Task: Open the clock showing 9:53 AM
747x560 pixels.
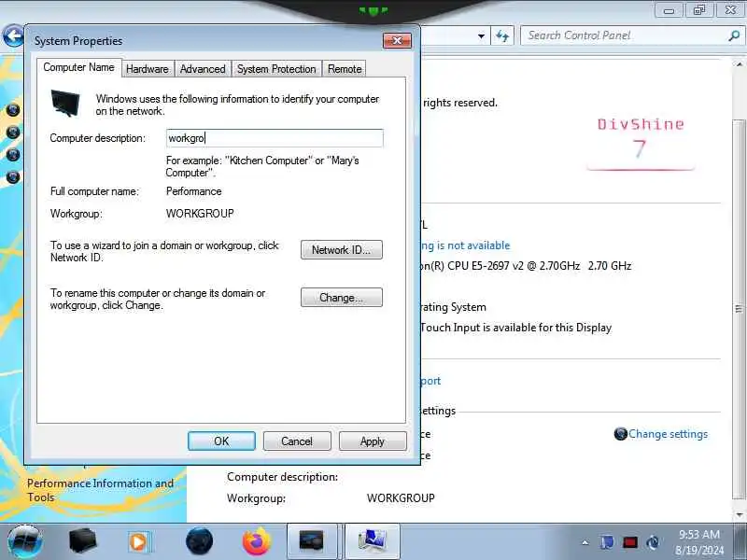Action: point(698,542)
